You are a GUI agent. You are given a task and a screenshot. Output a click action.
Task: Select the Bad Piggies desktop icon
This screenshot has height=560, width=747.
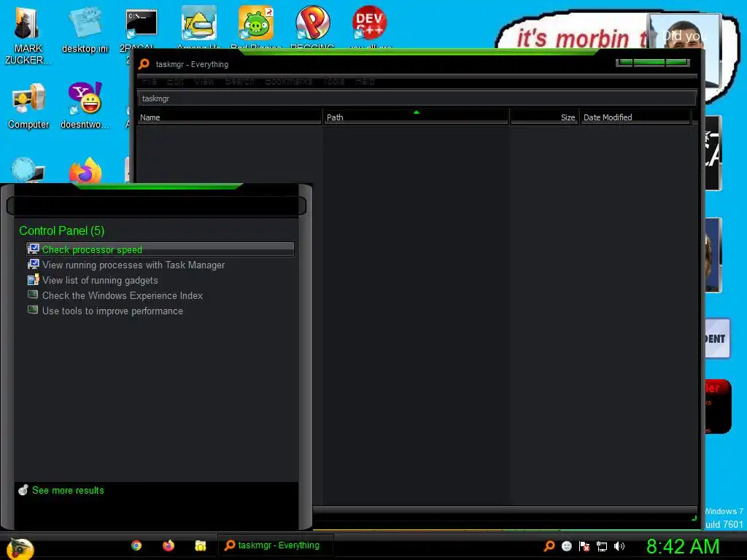coord(256,23)
